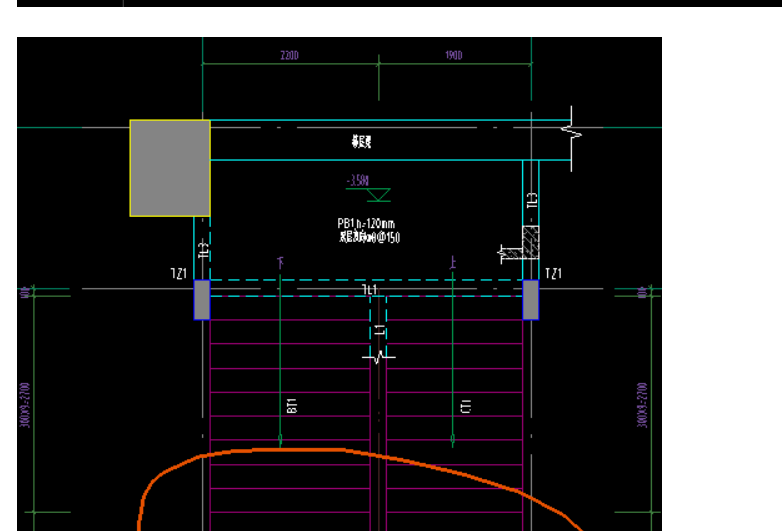This screenshot has width=782, height=531.
Task: Click the L1 beam label
Action: pos(381,330)
